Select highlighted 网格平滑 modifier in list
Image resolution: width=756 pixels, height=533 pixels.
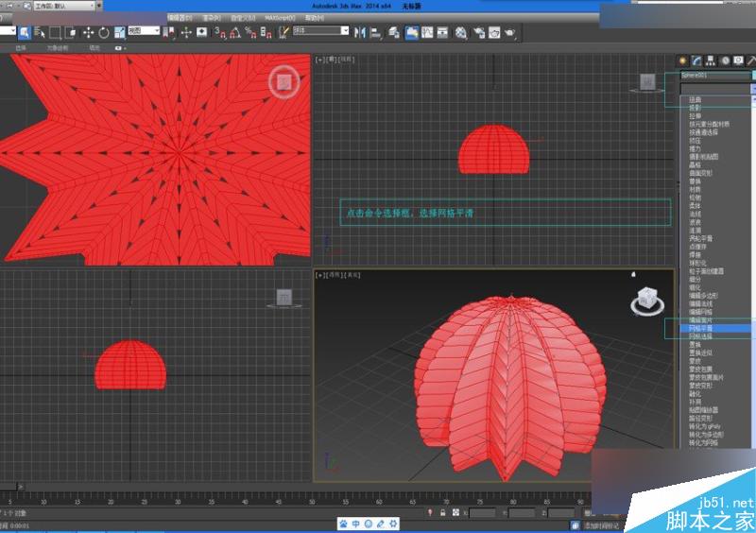(x=715, y=328)
